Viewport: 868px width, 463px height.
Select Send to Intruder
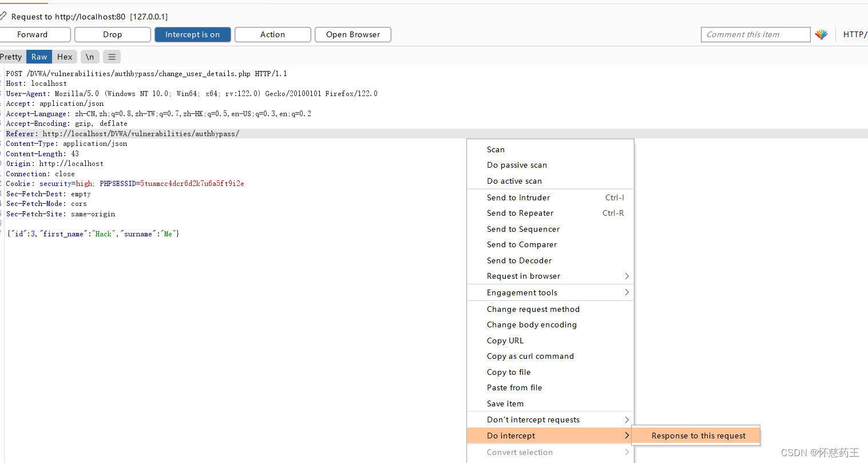click(550, 197)
